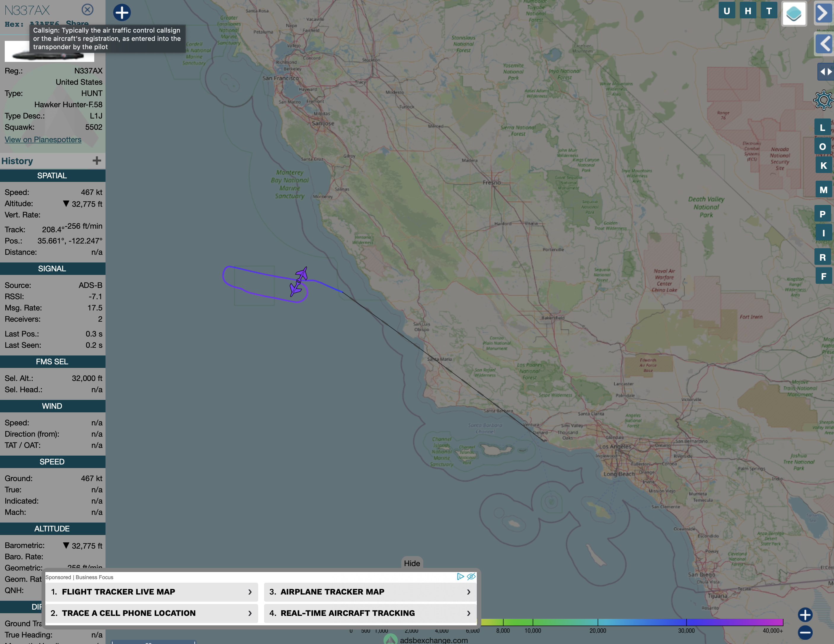Viewport: 834px width, 644px height.
Task: Click the SIGNAL section header
Action: pos(52,268)
